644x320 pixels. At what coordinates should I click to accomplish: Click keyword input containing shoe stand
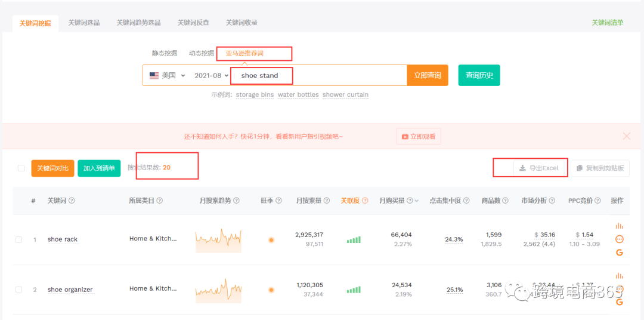[x=320, y=75]
